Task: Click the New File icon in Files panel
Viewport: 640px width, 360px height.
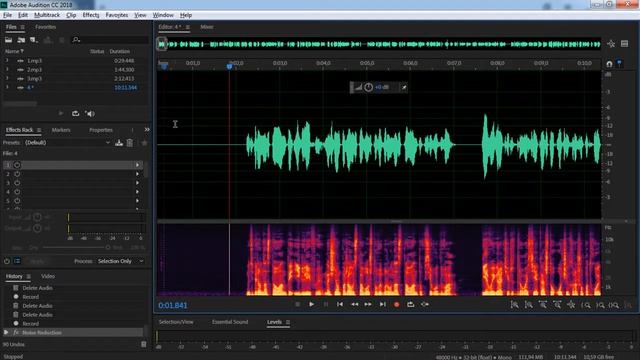Action: click(x=34, y=40)
